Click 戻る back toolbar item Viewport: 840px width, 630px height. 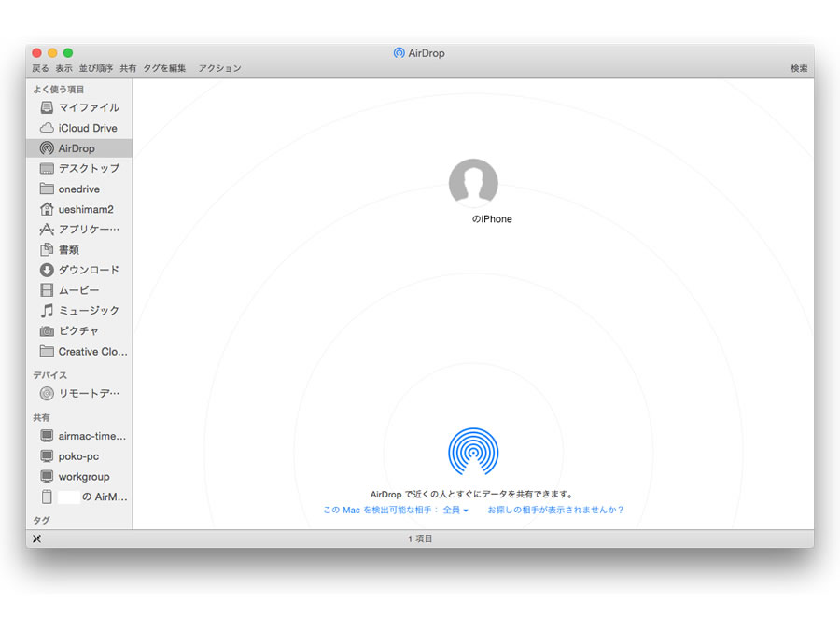(40, 68)
